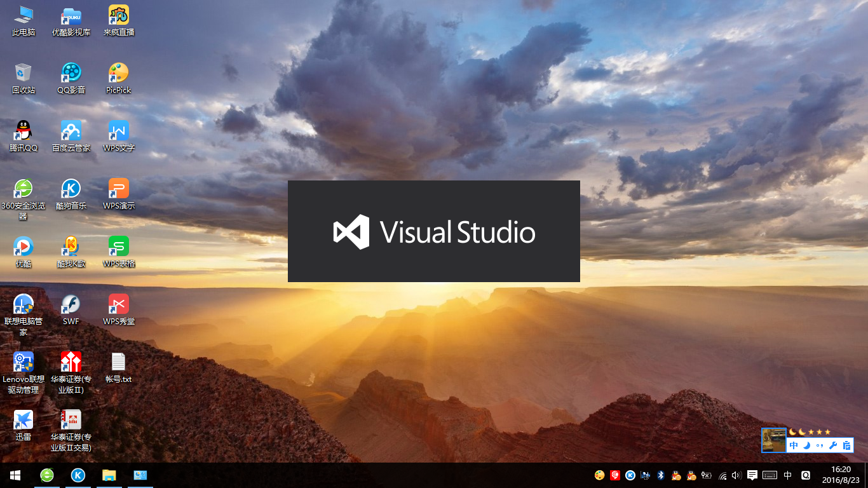The width and height of the screenshot is (868, 488).
Task: Toggle punctuation mode on the IME bar
Action: [x=820, y=445]
